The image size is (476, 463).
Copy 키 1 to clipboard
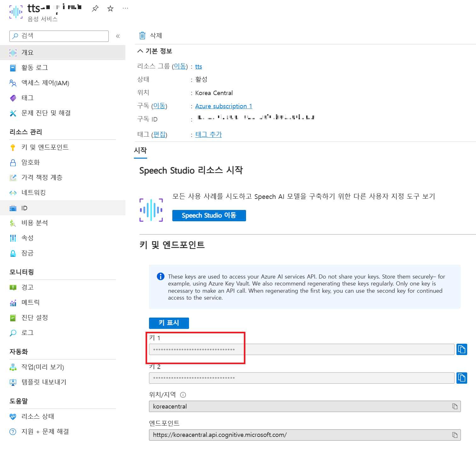tap(462, 349)
